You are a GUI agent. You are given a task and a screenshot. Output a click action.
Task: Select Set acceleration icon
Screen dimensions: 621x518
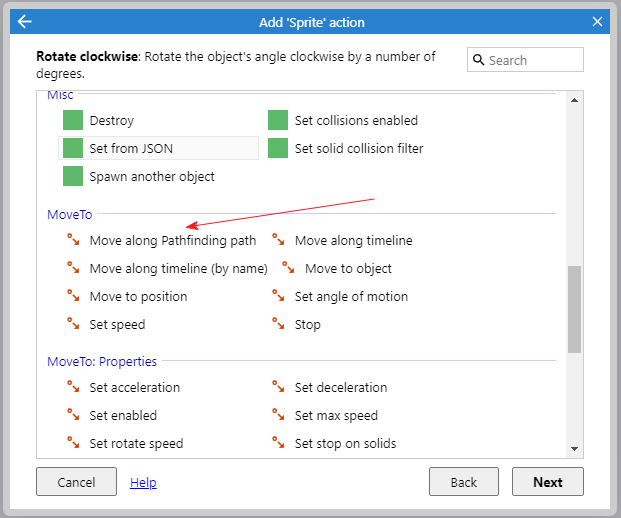click(73, 387)
